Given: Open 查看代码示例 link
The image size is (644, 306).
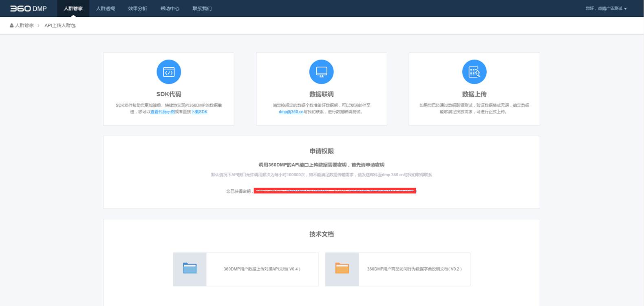Looking at the screenshot, I should [163, 112].
